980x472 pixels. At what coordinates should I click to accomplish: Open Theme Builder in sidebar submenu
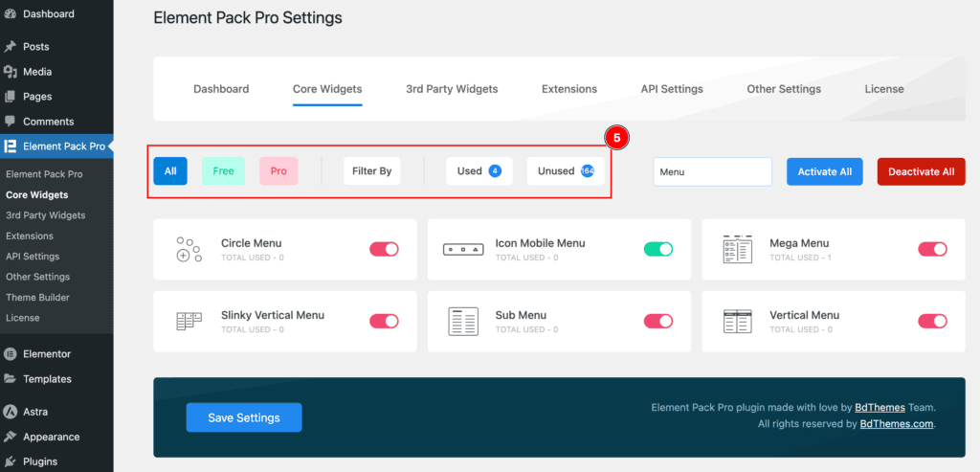tap(37, 298)
